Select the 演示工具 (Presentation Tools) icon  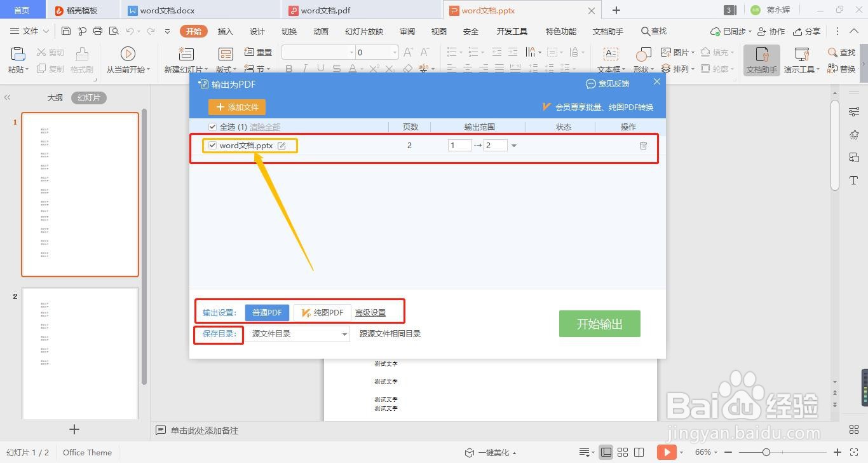pos(799,60)
